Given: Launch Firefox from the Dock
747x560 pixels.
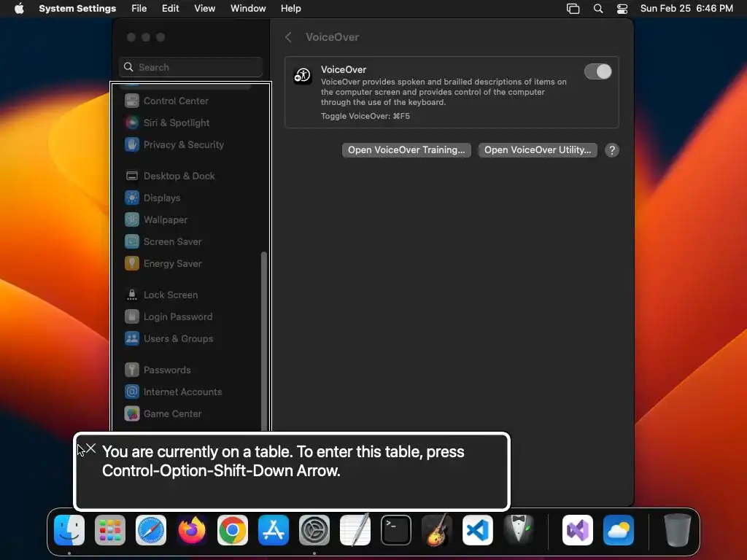Looking at the screenshot, I should tap(192, 531).
